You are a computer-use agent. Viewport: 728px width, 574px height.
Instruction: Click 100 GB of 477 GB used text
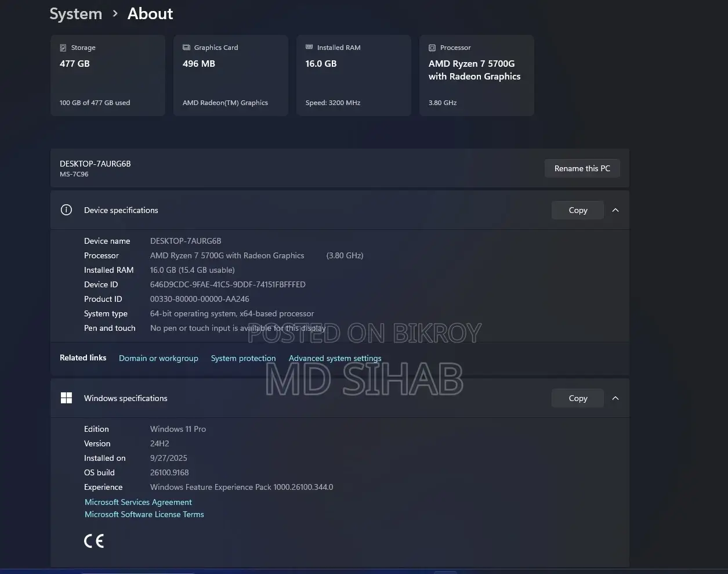point(95,103)
